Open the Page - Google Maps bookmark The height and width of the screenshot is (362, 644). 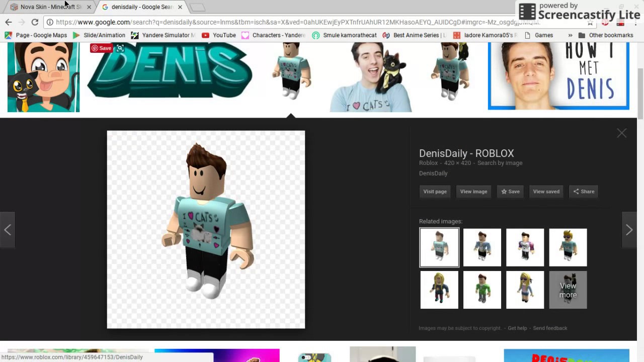tap(36, 35)
